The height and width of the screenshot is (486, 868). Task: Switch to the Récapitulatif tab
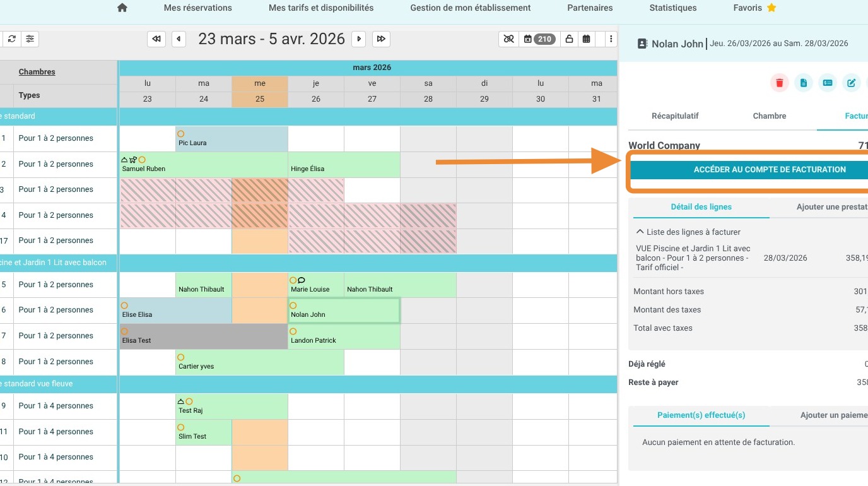(x=675, y=116)
